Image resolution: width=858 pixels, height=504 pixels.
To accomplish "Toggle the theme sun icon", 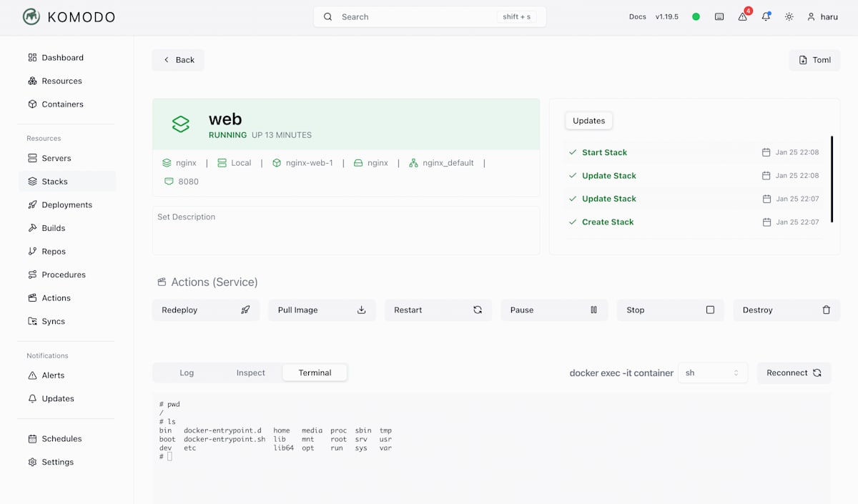I will tap(789, 16).
